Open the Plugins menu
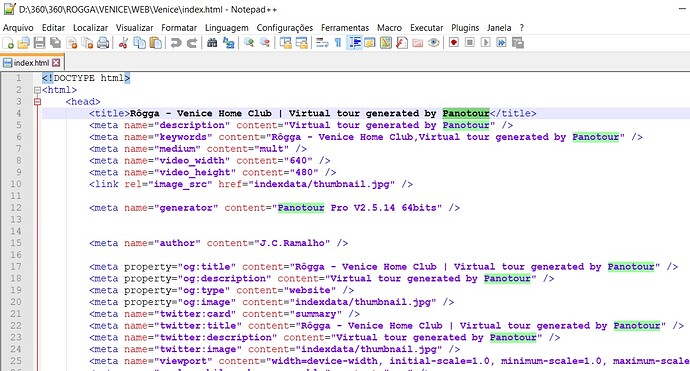Image resolution: width=690 pixels, height=371 pixels. point(465,28)
